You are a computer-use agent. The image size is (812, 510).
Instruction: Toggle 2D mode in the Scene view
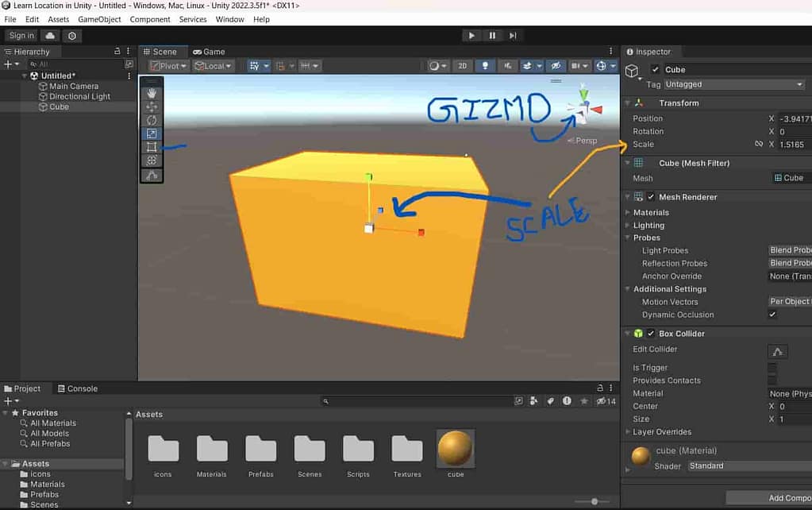[463, 66]
